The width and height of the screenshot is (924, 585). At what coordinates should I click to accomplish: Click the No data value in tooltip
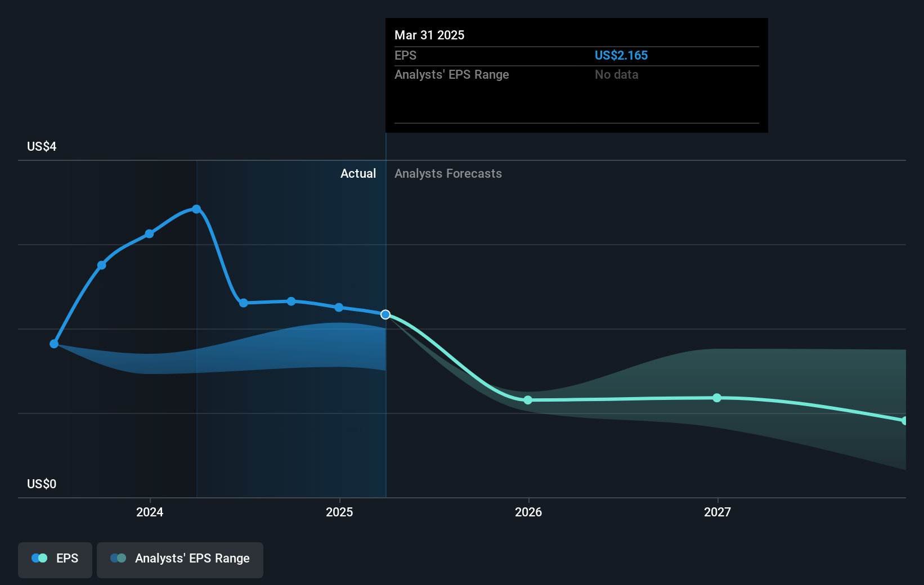(617, 74)
